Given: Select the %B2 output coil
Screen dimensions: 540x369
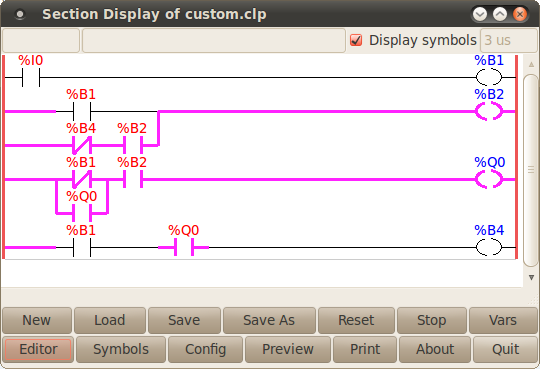Looking at the screenshot, I should point(489,111).
